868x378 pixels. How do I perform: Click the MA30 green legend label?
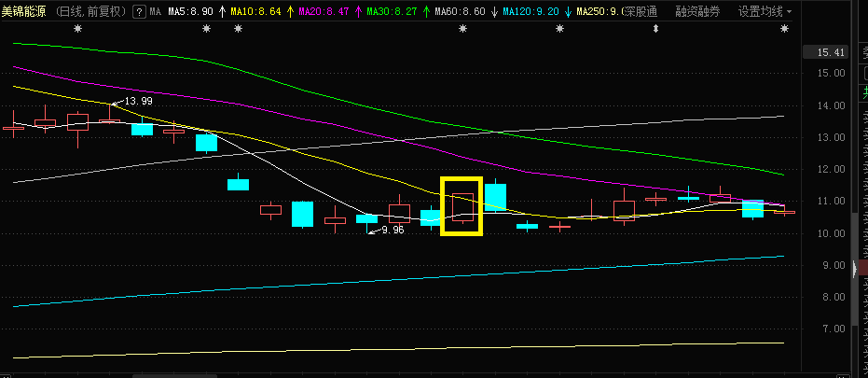click(x=393, y=12)
